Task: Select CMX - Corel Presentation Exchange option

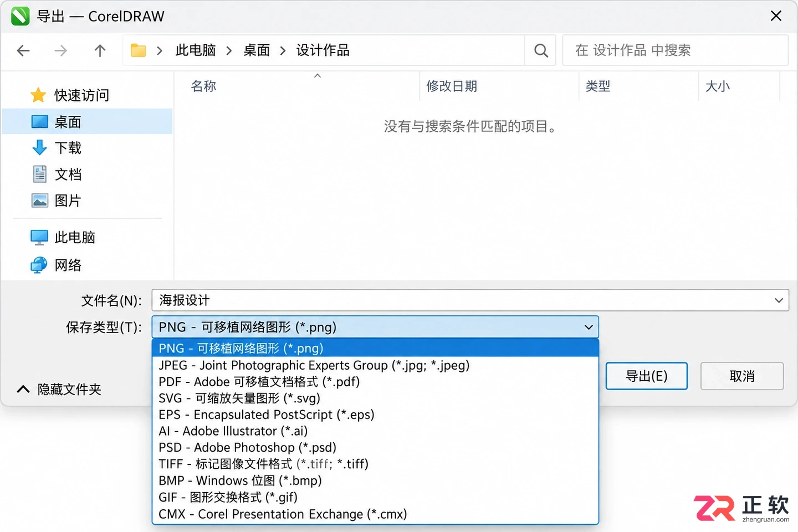Action: 375,514
